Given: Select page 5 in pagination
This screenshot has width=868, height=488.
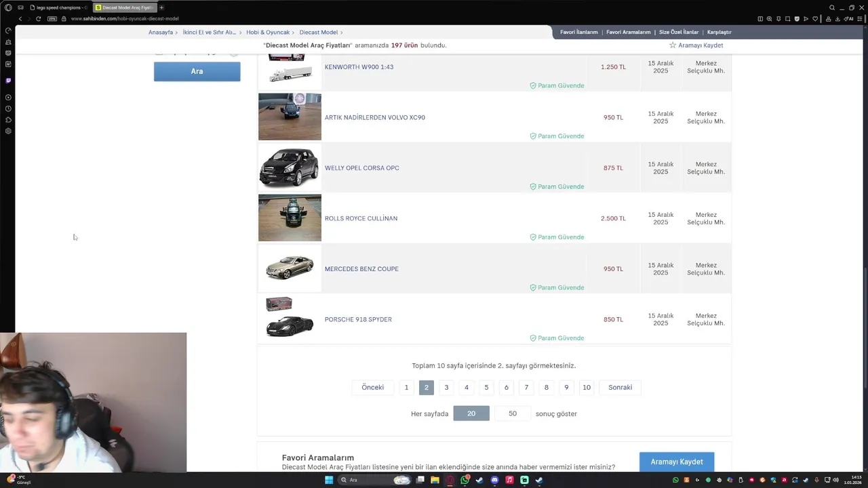Looking at the screenshot, I should coord(486,387).
